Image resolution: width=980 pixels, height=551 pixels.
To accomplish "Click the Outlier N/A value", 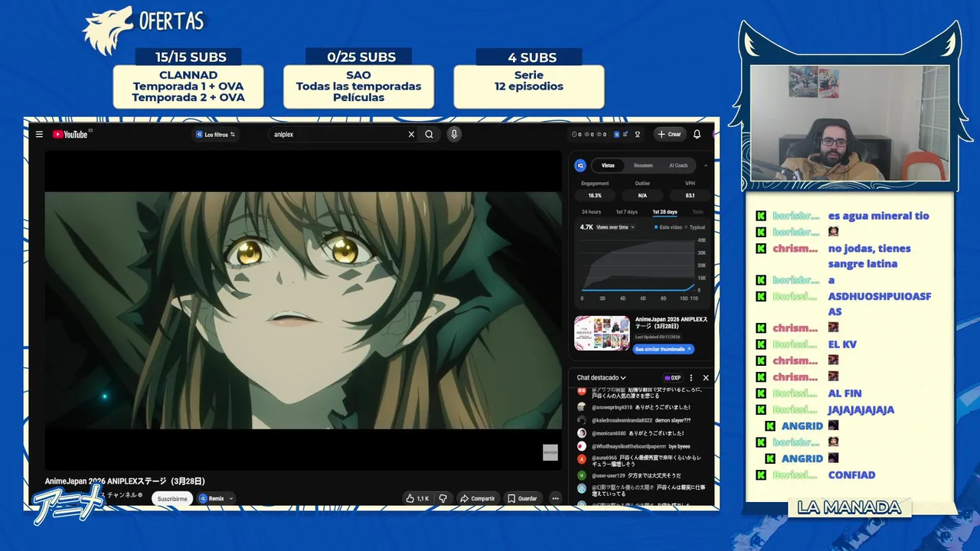I will [x=642, y=196].
